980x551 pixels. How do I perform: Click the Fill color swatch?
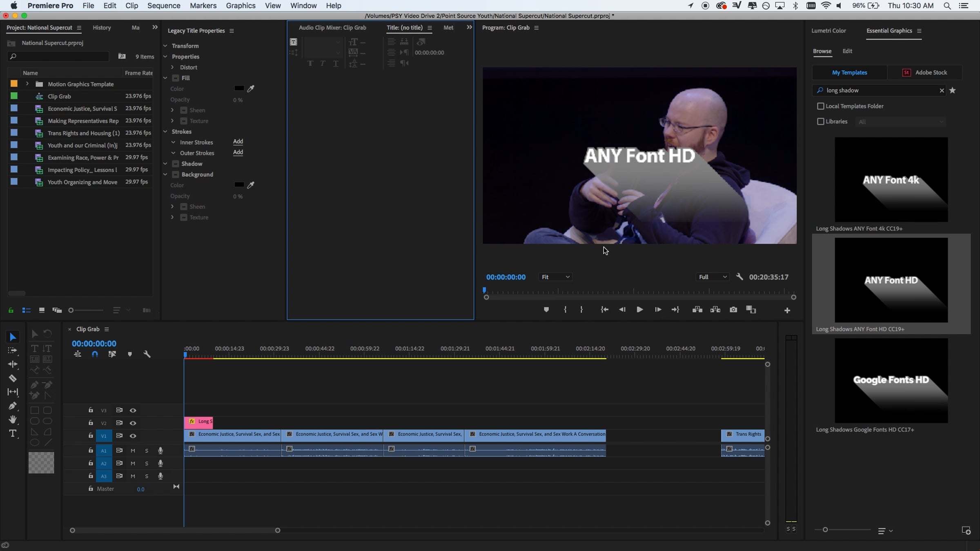[x=239, y=89]
